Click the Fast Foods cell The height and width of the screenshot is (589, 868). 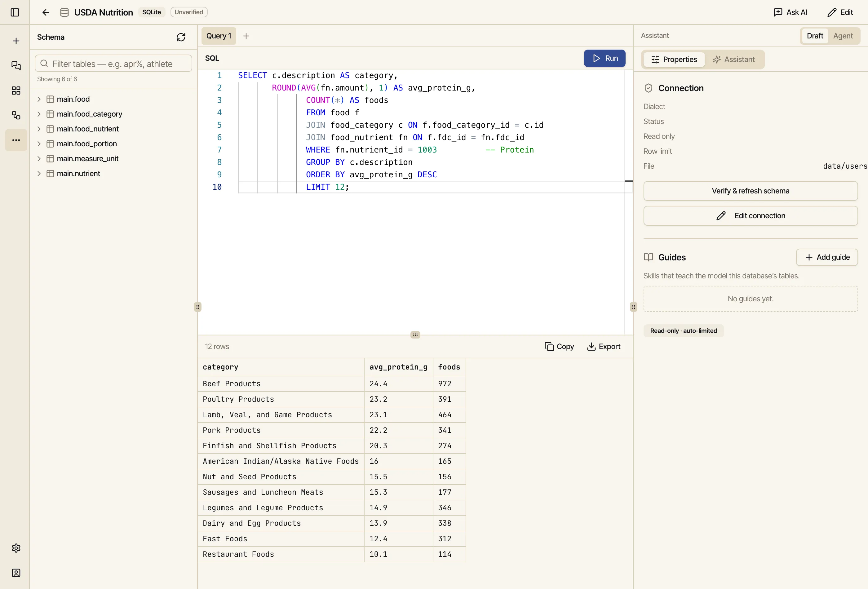coord(281,538)
